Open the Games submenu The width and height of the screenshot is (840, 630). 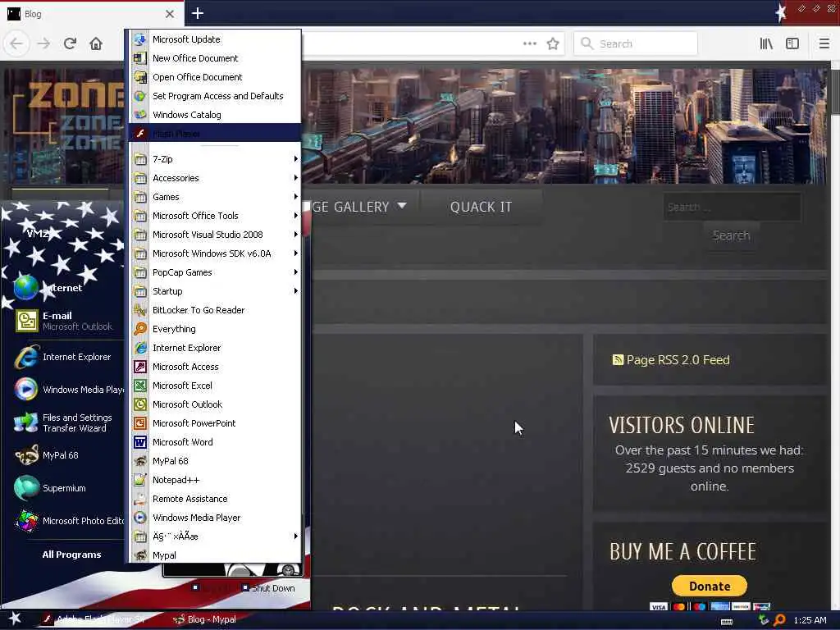(215, 197)
